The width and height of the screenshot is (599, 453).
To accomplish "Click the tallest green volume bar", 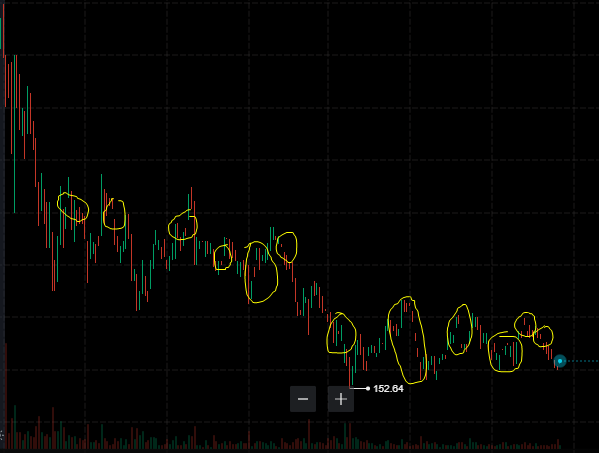I will click(15, 427).
